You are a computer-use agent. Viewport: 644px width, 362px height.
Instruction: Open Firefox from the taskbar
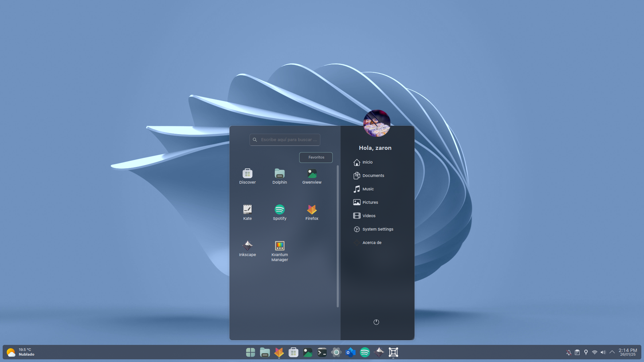[279, 352]
